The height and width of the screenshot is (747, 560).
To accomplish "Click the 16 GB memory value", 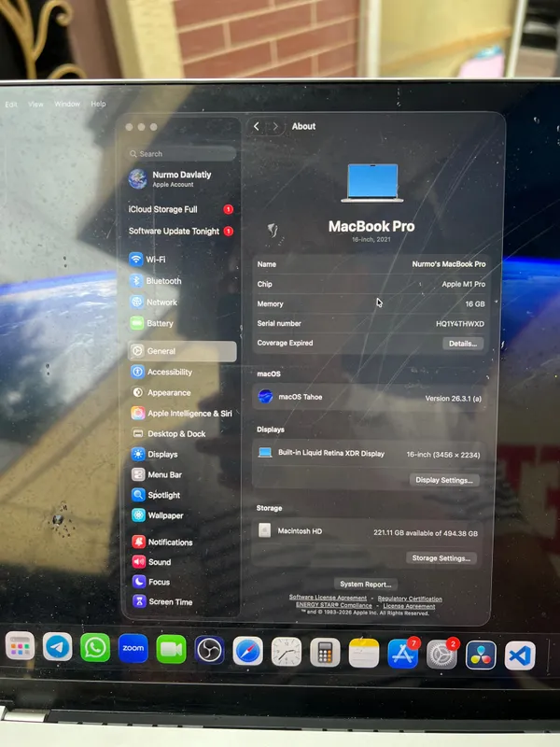I will [x=475, y=304].
